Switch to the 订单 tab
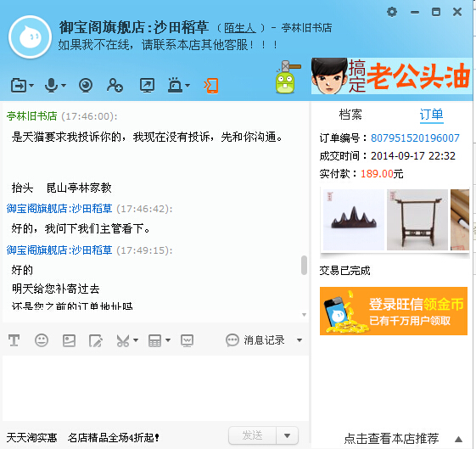 click(431, 115)
